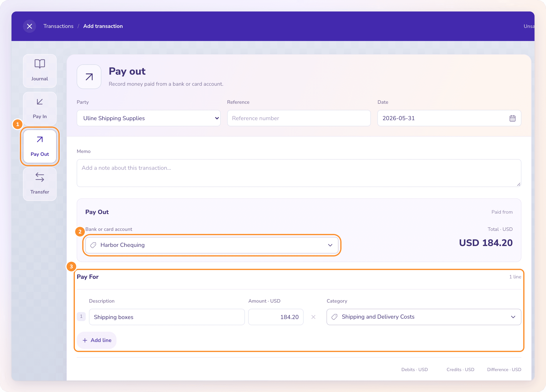Open the Harbor Chequing account dropdown
Image resolution: width=546 pixels, height=392 pixels.
(212, 245)
